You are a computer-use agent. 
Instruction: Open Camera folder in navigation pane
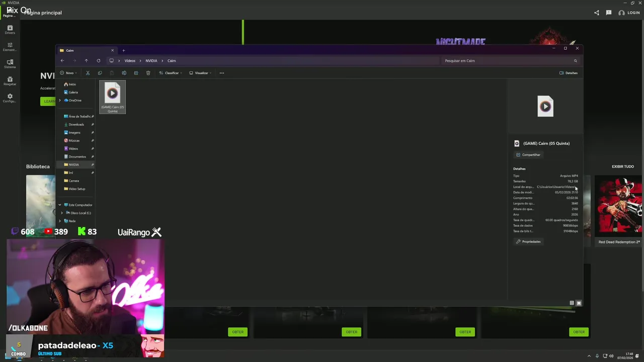(71, 181)
